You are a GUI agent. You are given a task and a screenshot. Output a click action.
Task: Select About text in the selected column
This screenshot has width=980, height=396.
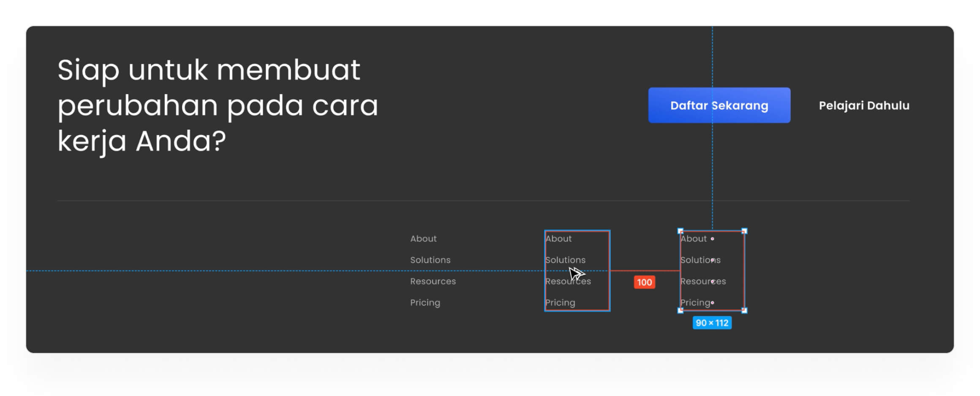click(x=693, y=239)
